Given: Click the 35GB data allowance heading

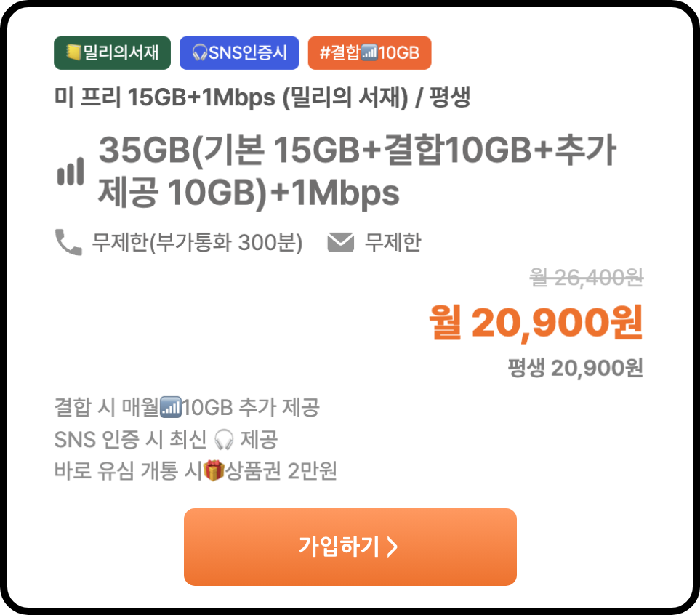Looking at the screenshot, I should pos(357,171).
